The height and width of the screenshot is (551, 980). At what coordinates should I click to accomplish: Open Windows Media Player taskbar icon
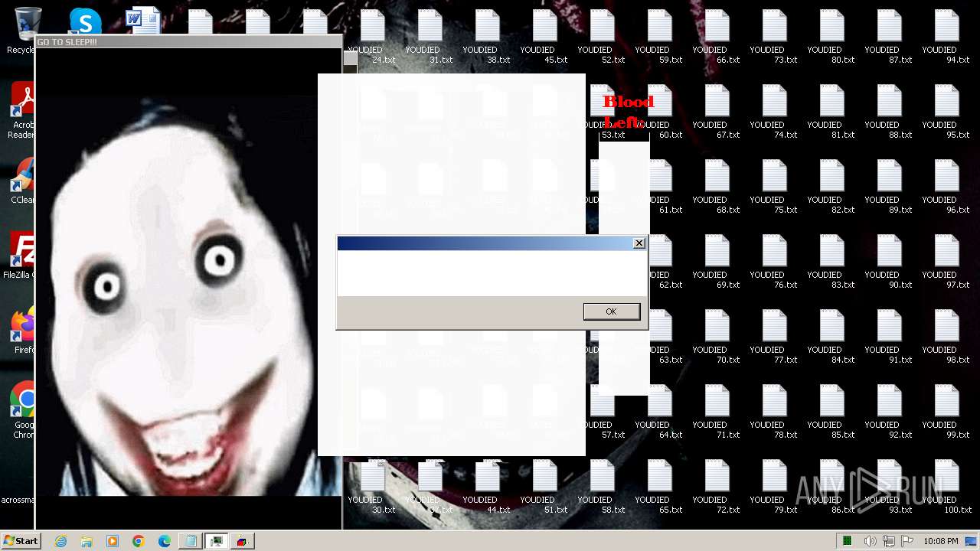[113, 541]
